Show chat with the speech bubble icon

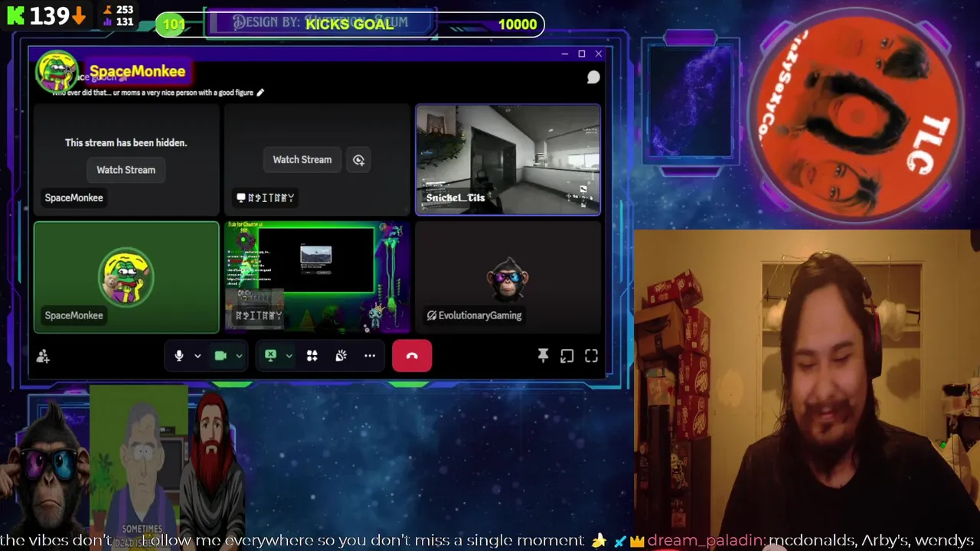click(593, 77)
